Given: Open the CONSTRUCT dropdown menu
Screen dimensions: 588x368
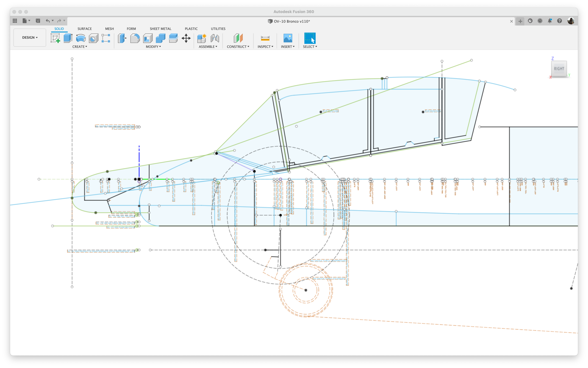Looking at the screenshot, I should (x=238, y=47).
